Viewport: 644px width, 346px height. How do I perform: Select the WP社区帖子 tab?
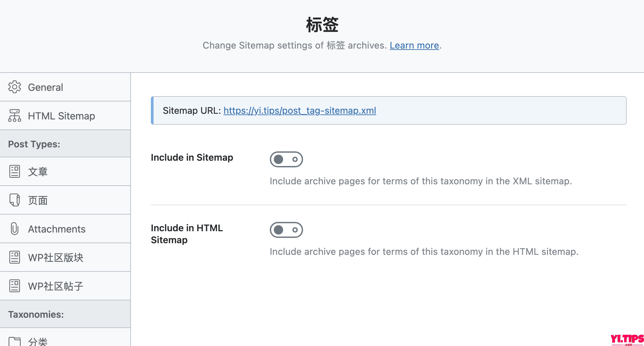[65, 286]
